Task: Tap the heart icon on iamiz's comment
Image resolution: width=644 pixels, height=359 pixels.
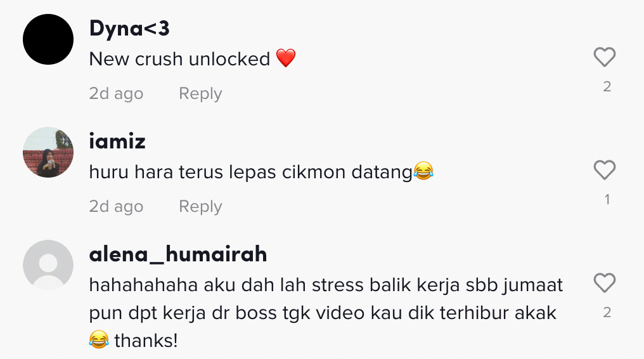Action: tap(605, 169)
